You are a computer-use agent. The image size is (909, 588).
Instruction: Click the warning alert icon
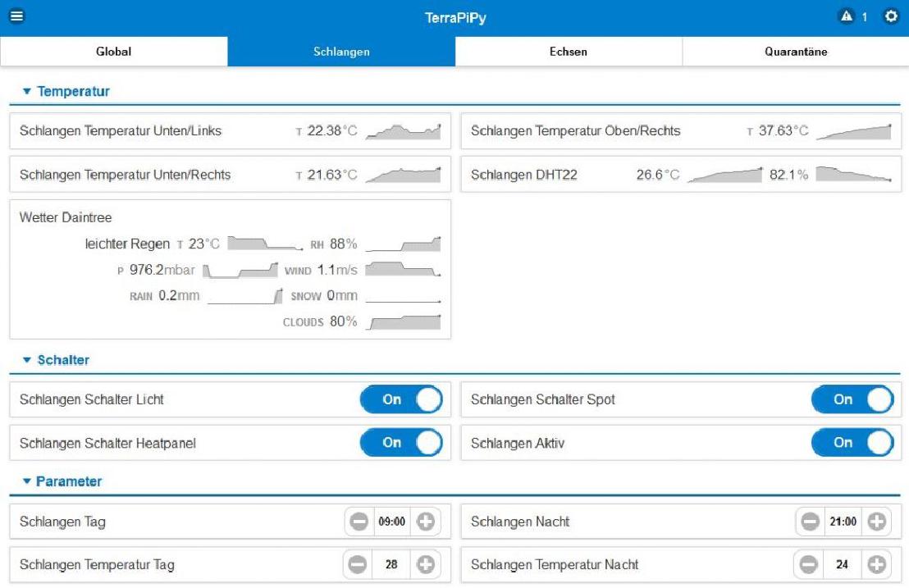pyautogui.click(x=846, y=16)
